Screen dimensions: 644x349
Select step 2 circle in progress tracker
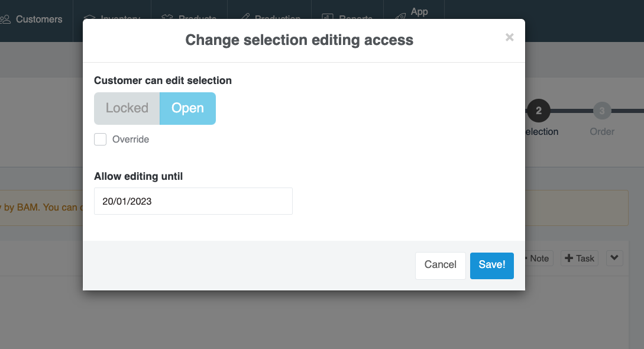tap(538, 111)
